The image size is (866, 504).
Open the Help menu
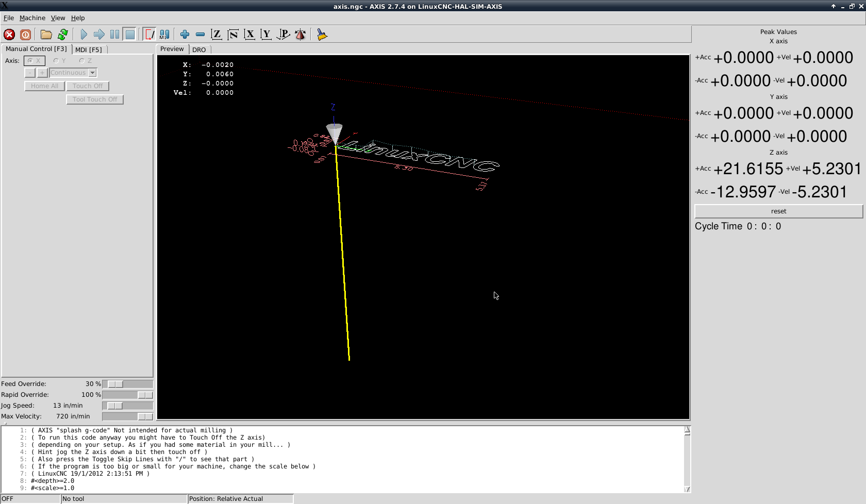[78, 18]
